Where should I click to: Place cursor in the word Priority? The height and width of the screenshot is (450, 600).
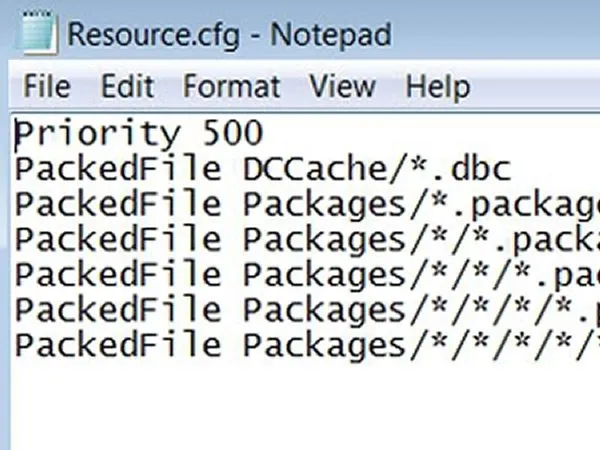pos(98,134)
